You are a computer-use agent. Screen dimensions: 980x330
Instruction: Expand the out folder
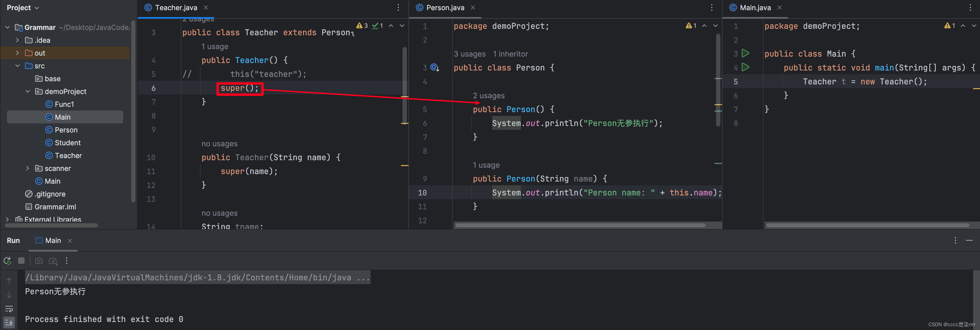[17, 53]
